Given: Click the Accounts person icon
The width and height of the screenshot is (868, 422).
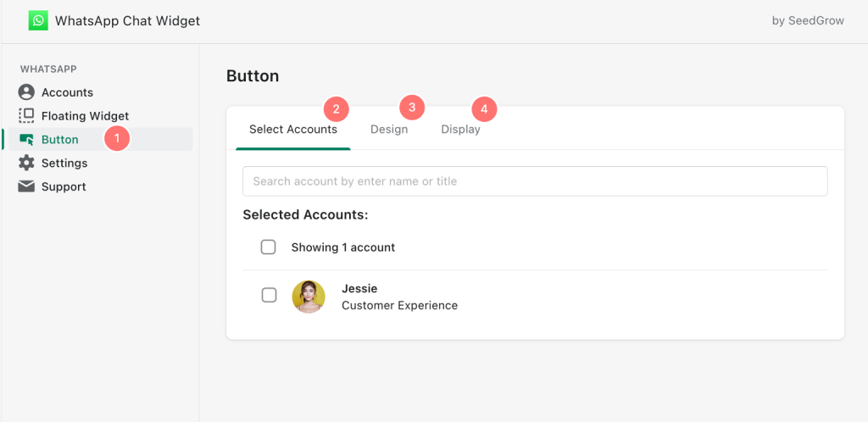Looking at the screenshot, I should pos(26,92).
